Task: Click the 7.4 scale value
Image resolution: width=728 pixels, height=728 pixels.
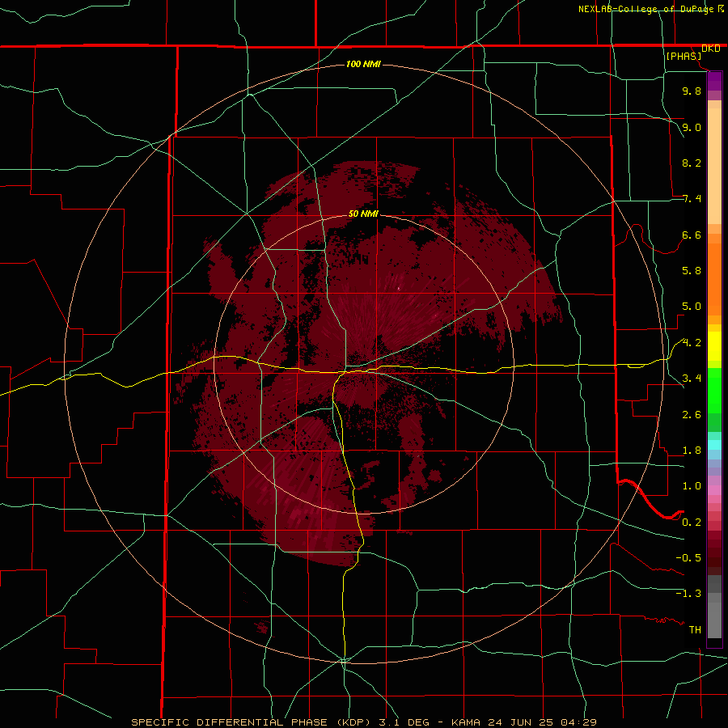Action: click(x=692, y=199)
